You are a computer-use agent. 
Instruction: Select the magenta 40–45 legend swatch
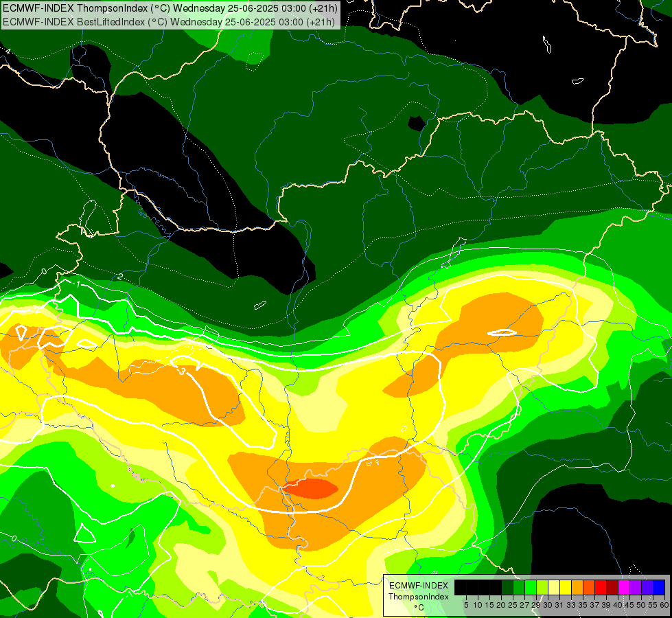click(x=623, y=587)
